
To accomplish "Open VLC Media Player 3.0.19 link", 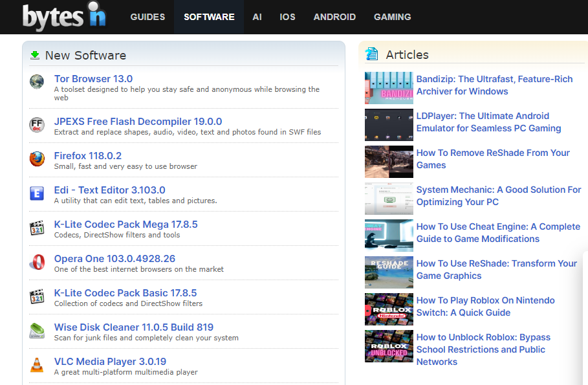I will click(x=110, y=362).
